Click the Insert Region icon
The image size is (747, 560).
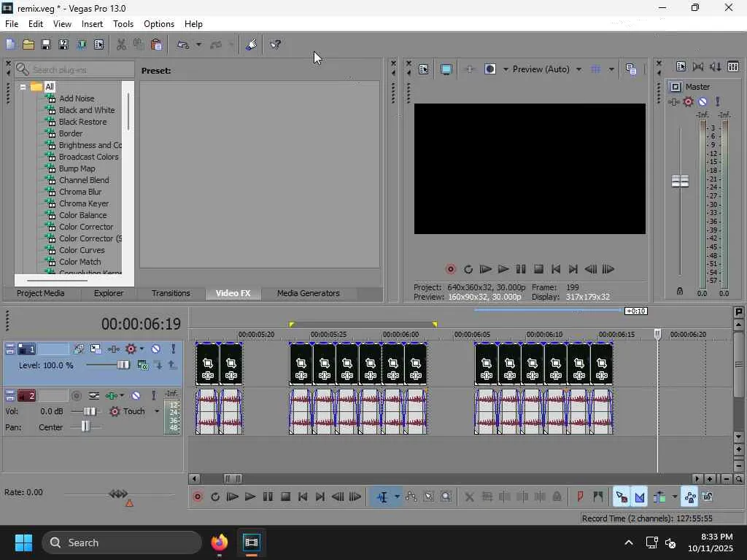[598, 497]
